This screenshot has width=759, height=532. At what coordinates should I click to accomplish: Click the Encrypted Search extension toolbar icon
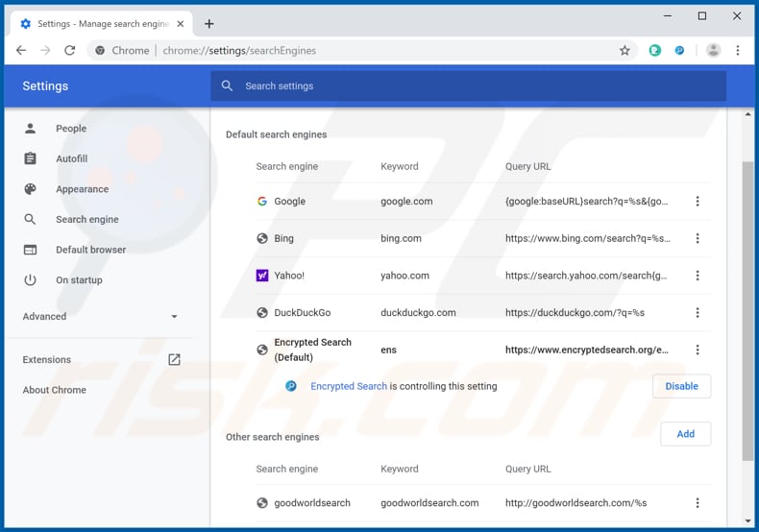point(679,51)
